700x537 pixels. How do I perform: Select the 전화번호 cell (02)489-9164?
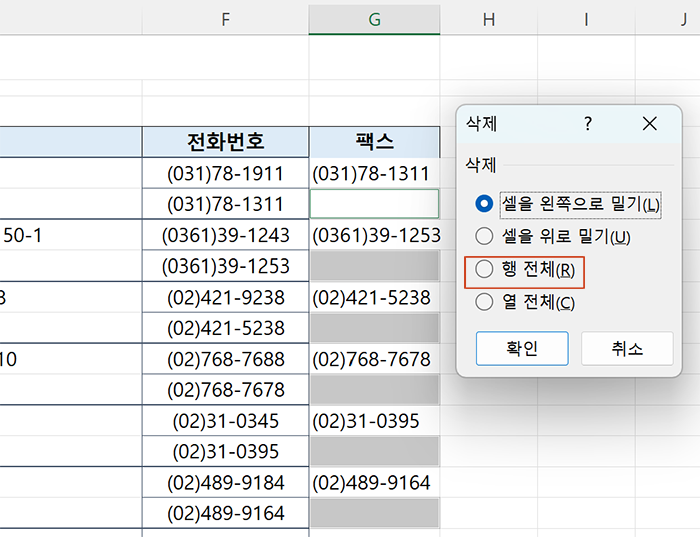(225, 513)
